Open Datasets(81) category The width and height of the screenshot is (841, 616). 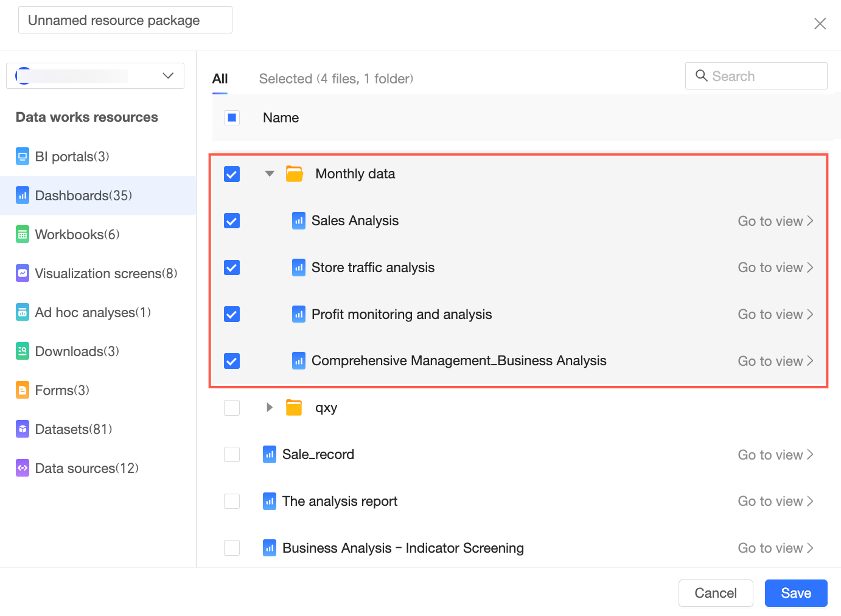(98, 429)
